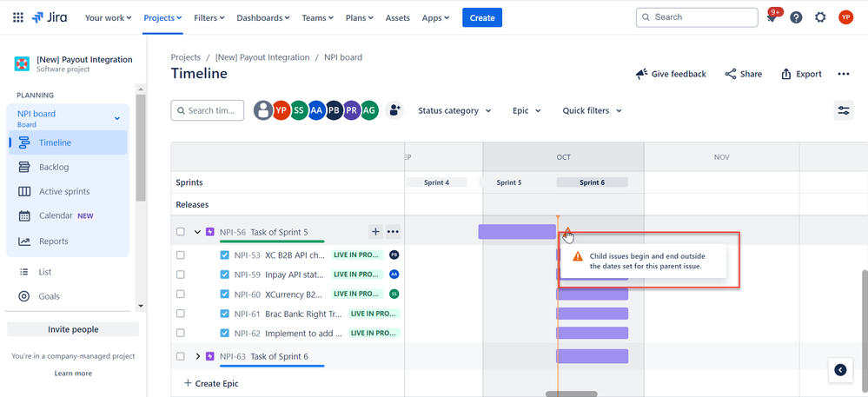Screen dimensions: 868x397
Task: Open the help question mark icon
Action: (x=796, y=17)
